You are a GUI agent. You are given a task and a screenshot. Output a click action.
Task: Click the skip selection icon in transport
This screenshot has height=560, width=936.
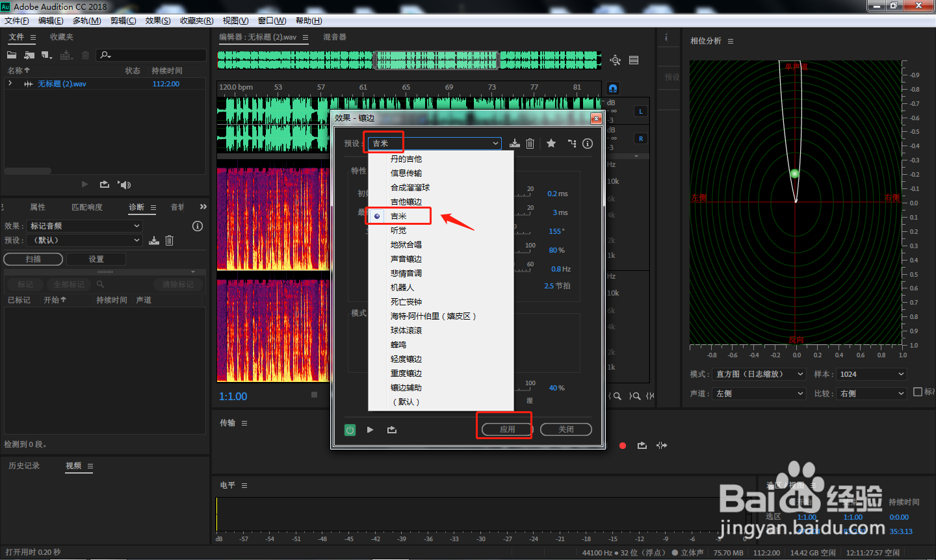click(662, 446)
